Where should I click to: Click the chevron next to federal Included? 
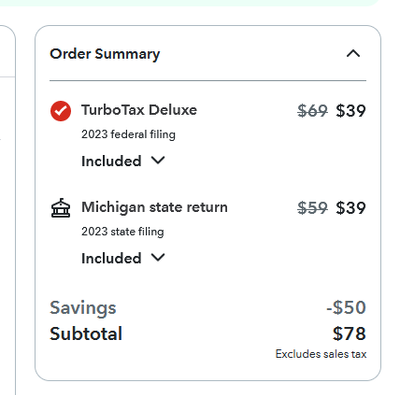coord(158,160)
